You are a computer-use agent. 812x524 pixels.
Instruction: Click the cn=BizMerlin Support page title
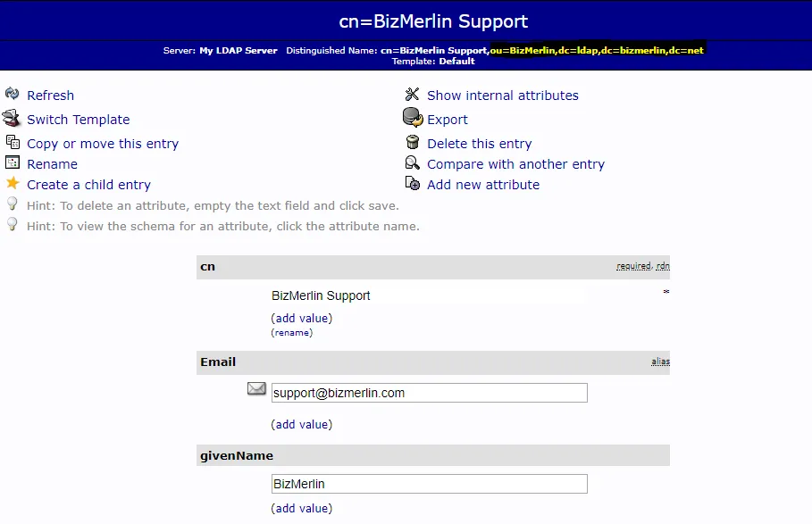click(433, 21)
